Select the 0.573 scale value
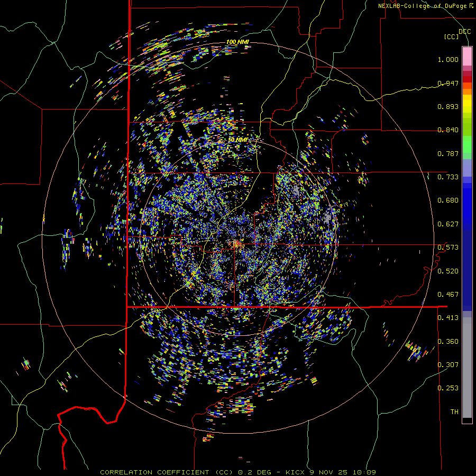Image resolution: width=476 pixels, height=476 pixels. pos(448,248)
